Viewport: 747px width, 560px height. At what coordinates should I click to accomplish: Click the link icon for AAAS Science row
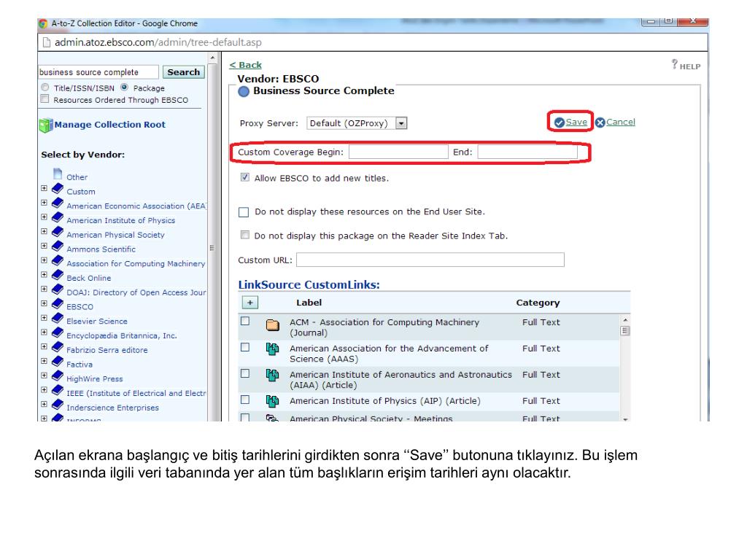tap(273, 349)
